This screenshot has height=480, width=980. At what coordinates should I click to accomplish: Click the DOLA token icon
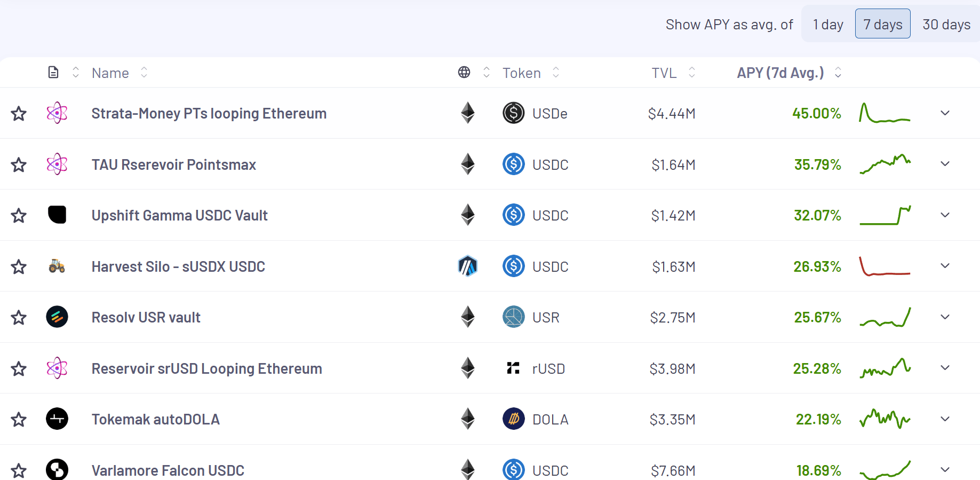pyautogui.click(x=513, y=419)
